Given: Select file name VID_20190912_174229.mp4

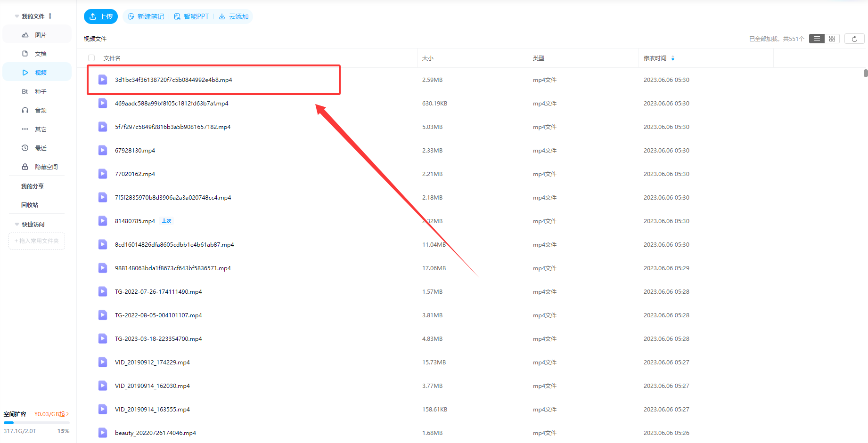Looking at the screenshot, I should [152, 362].
